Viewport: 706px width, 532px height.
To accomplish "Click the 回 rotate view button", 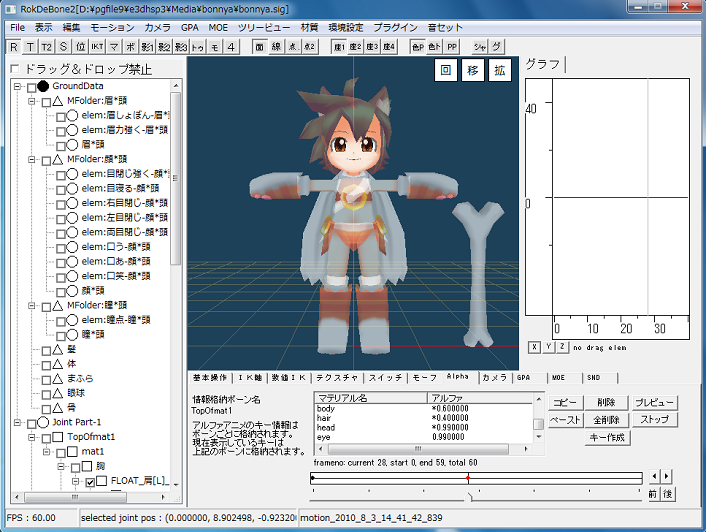I will point(446,70).
